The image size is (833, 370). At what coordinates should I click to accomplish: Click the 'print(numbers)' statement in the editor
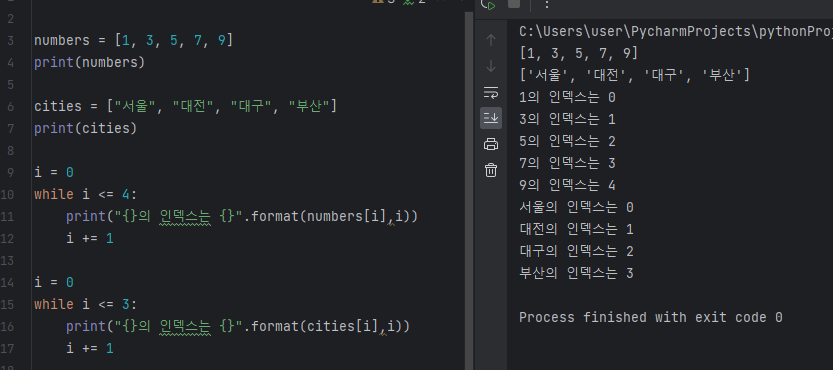pos(90,62)
